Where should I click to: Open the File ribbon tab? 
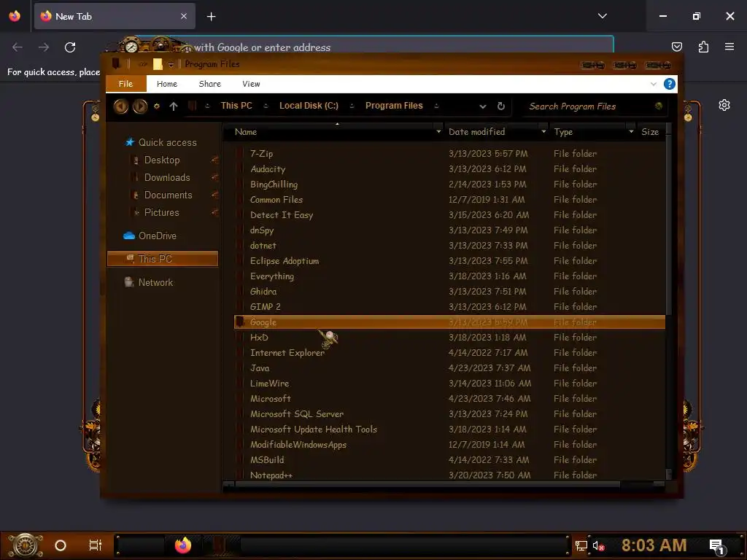click(x=125, y=84)
